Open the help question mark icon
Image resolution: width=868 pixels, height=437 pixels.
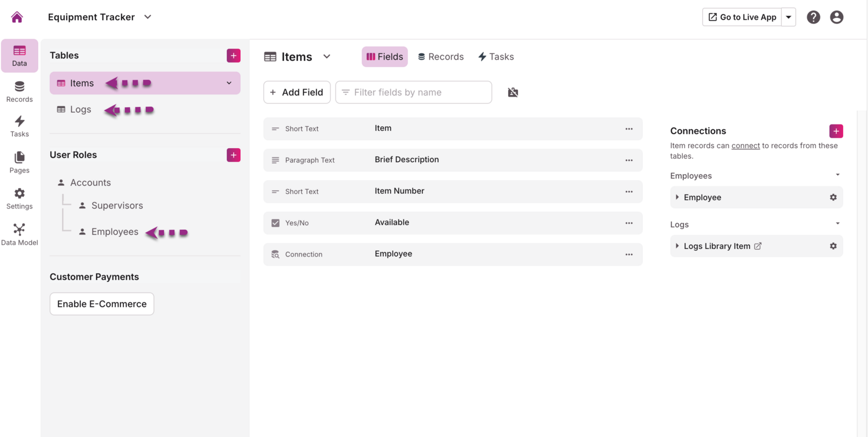click(x=813, y=17)
